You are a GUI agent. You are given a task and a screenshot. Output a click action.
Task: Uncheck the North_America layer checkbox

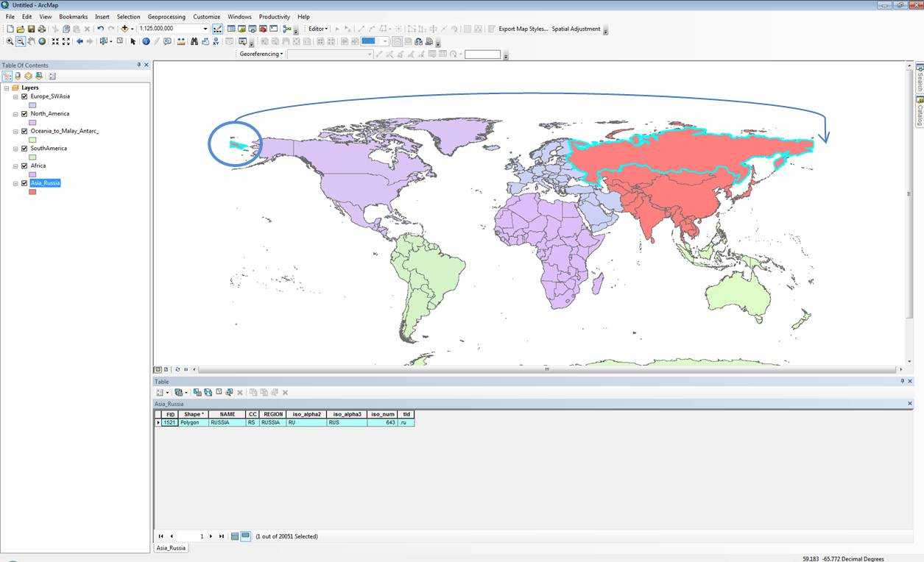click(x=24, y=114)
